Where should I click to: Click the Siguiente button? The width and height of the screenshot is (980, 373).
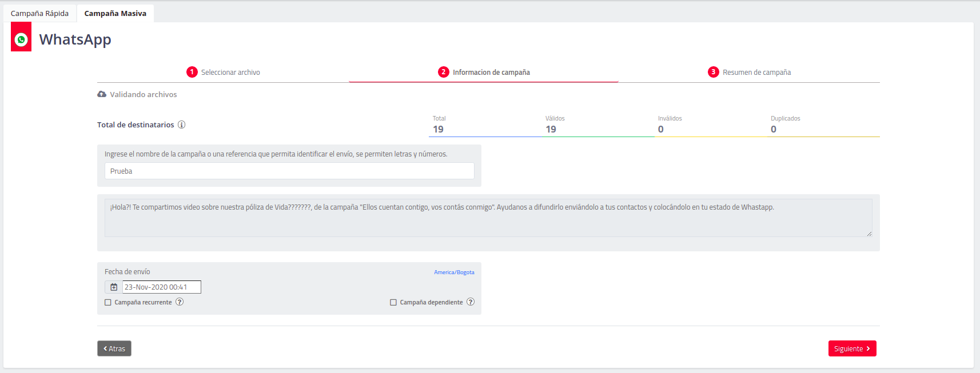(x=852, y=348)
